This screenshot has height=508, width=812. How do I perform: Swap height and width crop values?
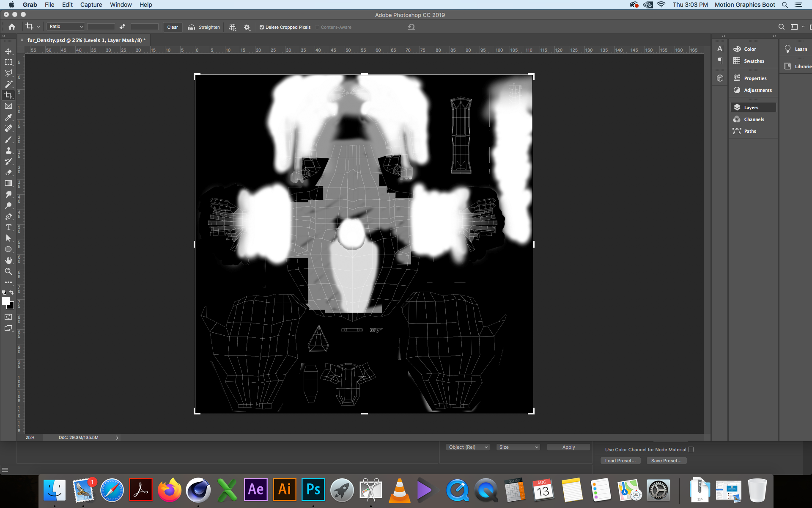coord(122,27)
